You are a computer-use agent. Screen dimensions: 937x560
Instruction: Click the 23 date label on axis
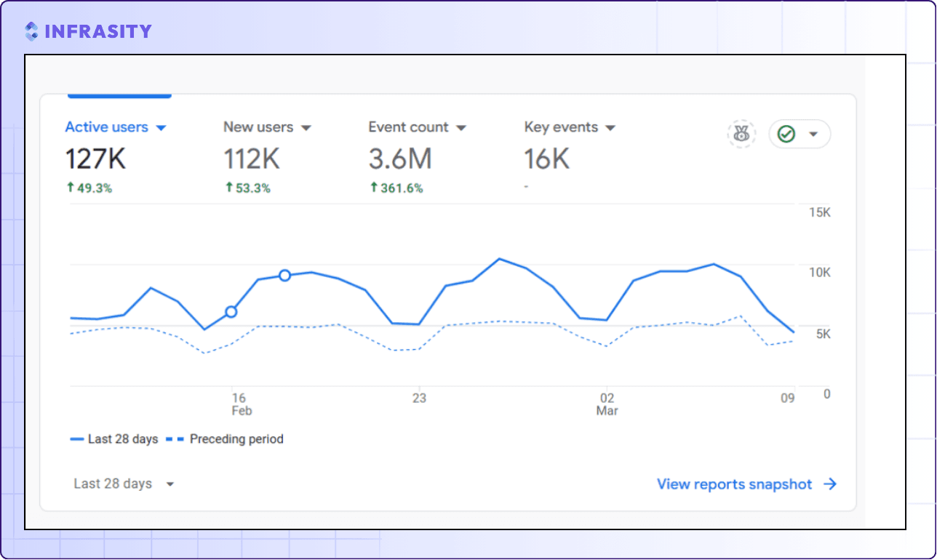click(419, 399)
